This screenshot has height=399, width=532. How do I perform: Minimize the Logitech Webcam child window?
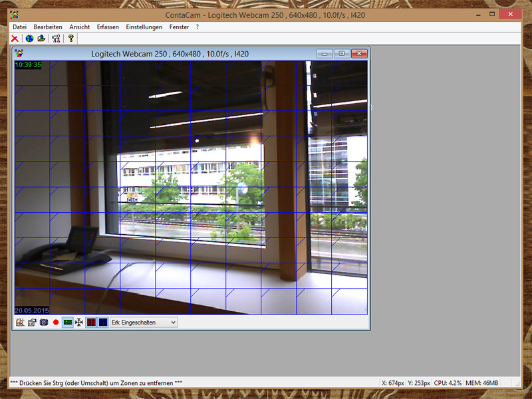[x=325, y=54]
